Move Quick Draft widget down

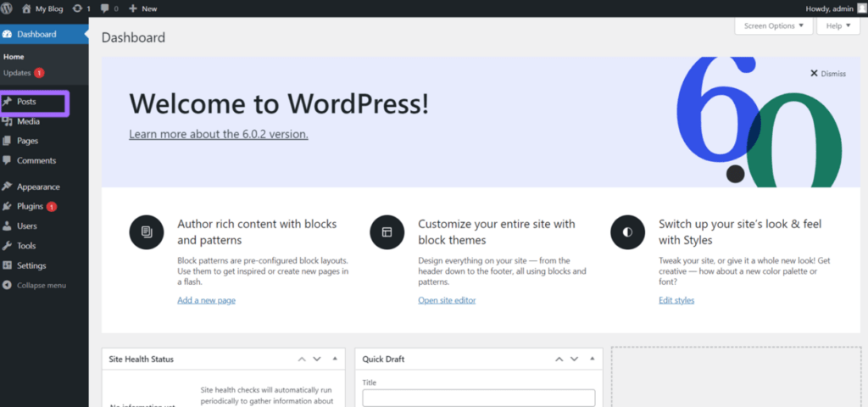point(574,360)
